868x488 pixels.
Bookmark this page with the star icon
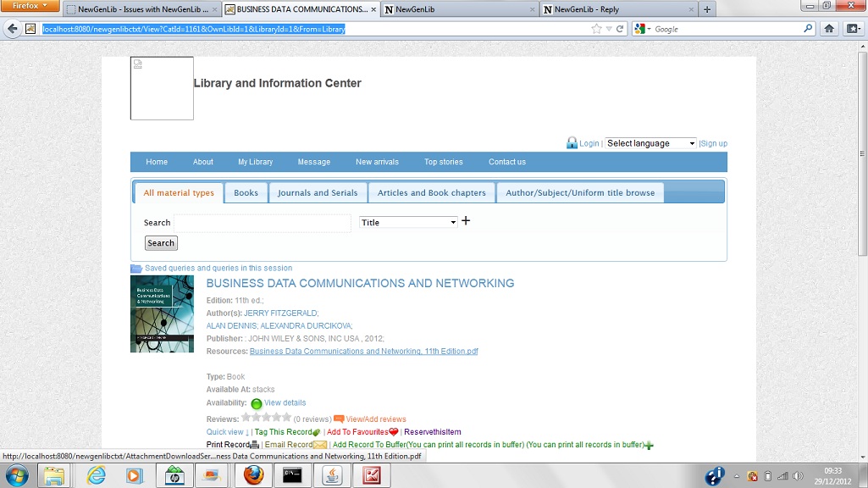(x=596, y=29)
